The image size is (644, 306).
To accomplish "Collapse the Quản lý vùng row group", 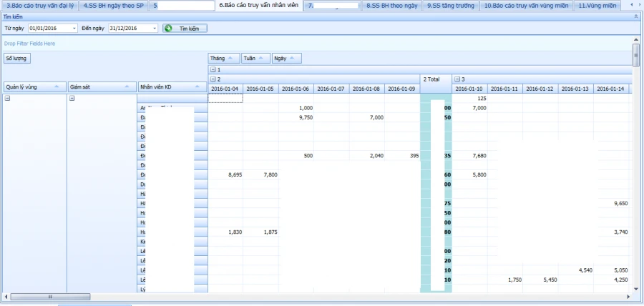I will pyautogui.click(x=7, y=99).
